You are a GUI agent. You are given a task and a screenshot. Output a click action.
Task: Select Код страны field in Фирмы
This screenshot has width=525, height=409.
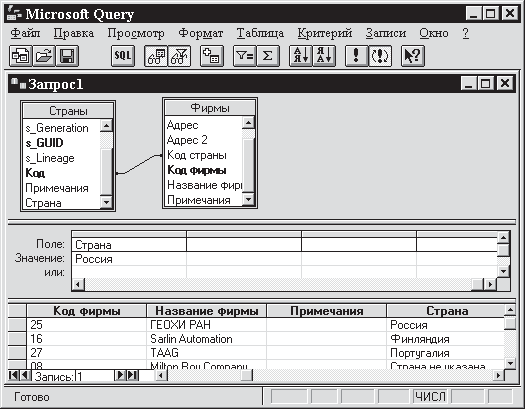[197, 155]
